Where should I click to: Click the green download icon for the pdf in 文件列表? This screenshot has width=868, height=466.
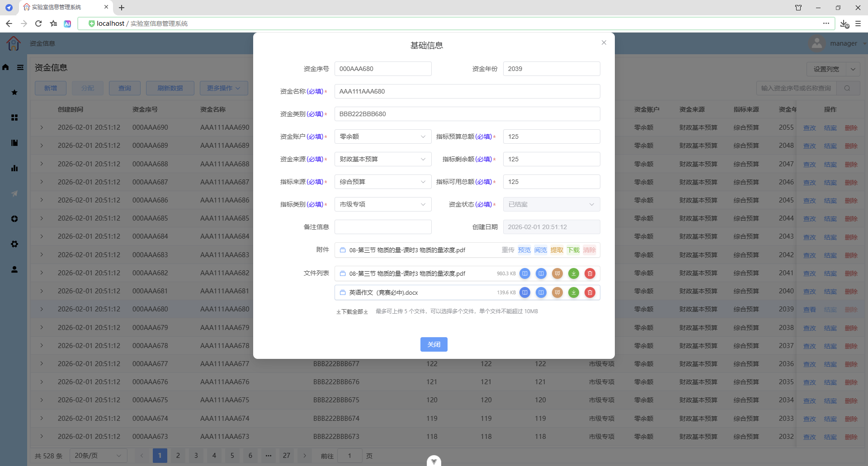[x=574, y=273]
